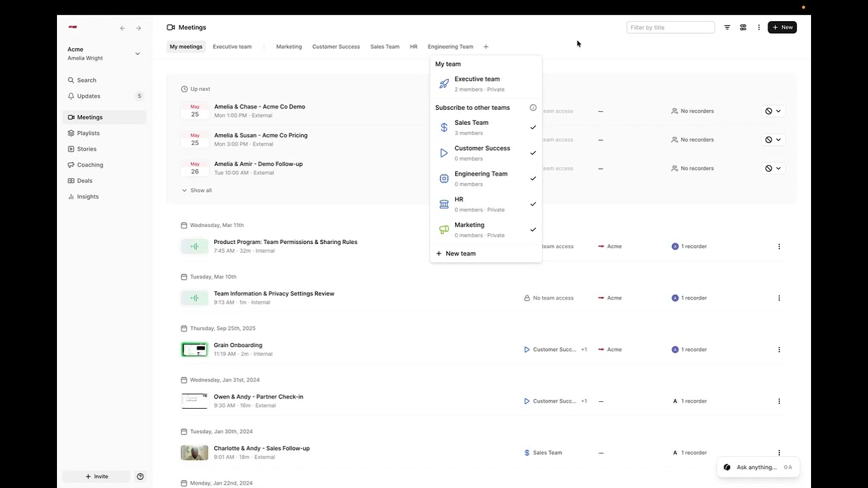Image resolution: width=868 pixels, height=488 pixels.
Task: Click the Executive team rocket icon
Action: click(x=444, y=84)
